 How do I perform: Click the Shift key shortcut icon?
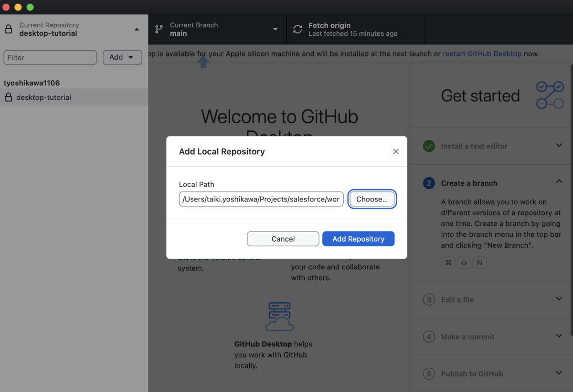click(x=464, y=263)
